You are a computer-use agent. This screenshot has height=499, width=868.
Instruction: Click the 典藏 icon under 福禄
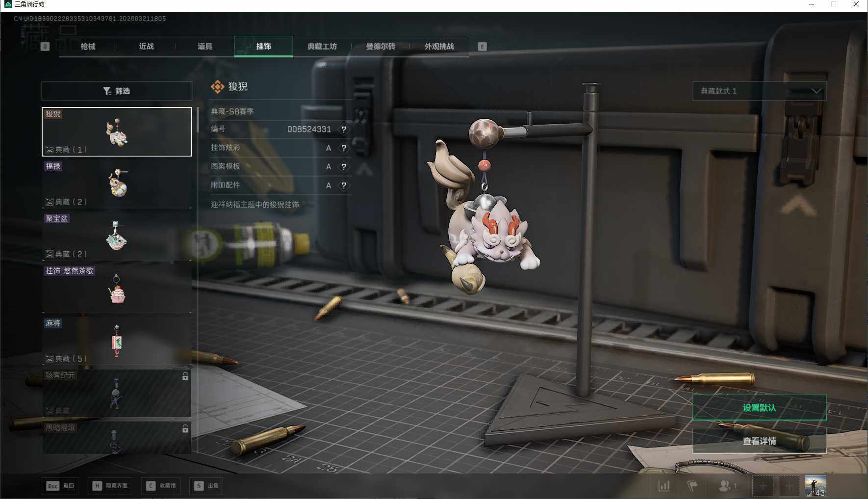(x=50, y=202)
